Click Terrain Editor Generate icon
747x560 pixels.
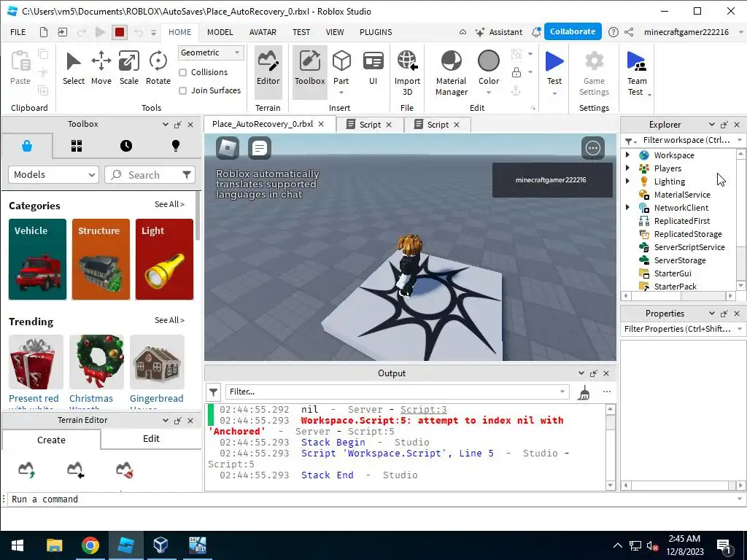click(x=27, y=469)
